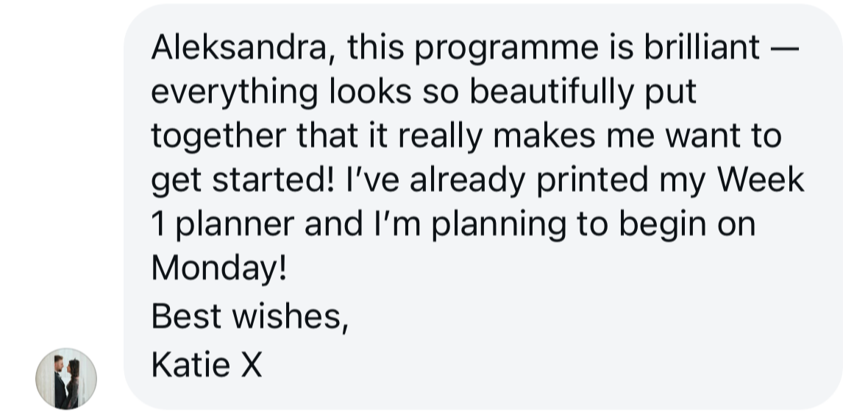The image size is (868, 420).
Task: Open the sender's profile picture avatar
Action: 66,379
